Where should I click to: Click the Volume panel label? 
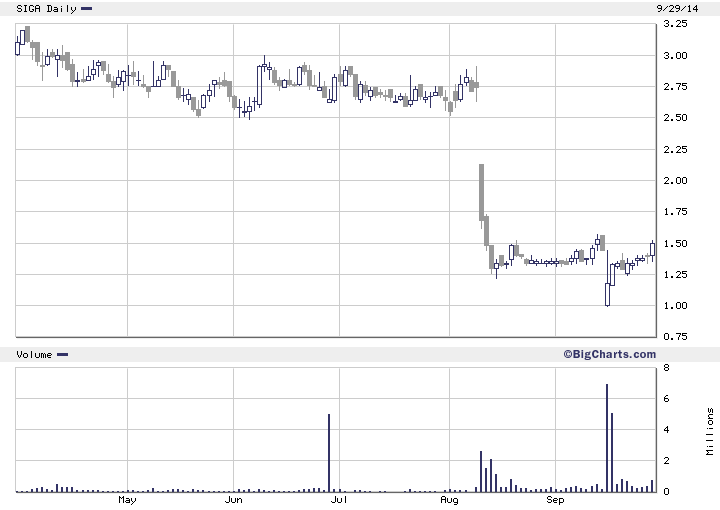(x=34, y=354)
